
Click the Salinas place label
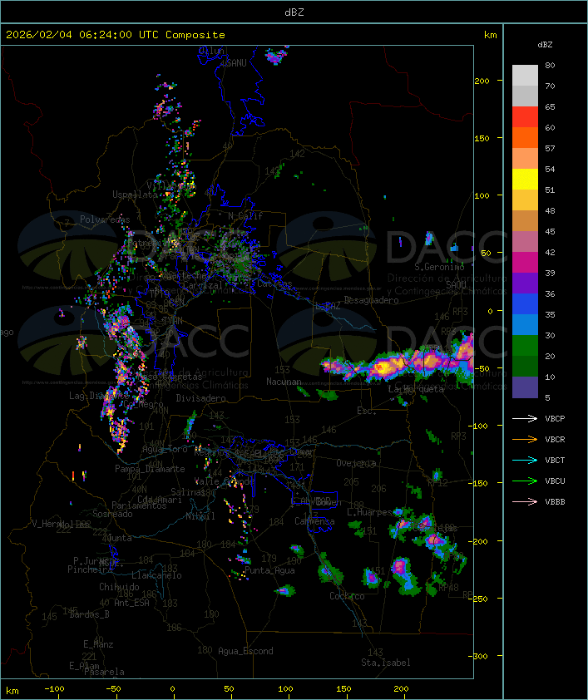[x=188, y=491]
